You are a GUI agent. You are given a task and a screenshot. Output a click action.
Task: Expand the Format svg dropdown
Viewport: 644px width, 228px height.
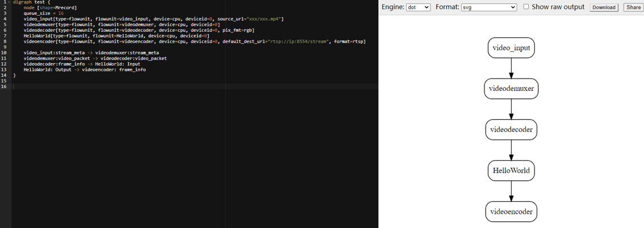coord(488,7)
